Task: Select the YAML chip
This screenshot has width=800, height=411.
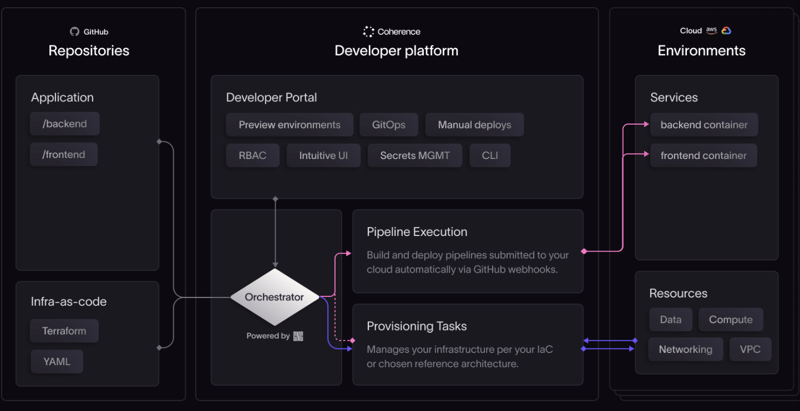Action: pyautogui.click(x=57, y=362)
